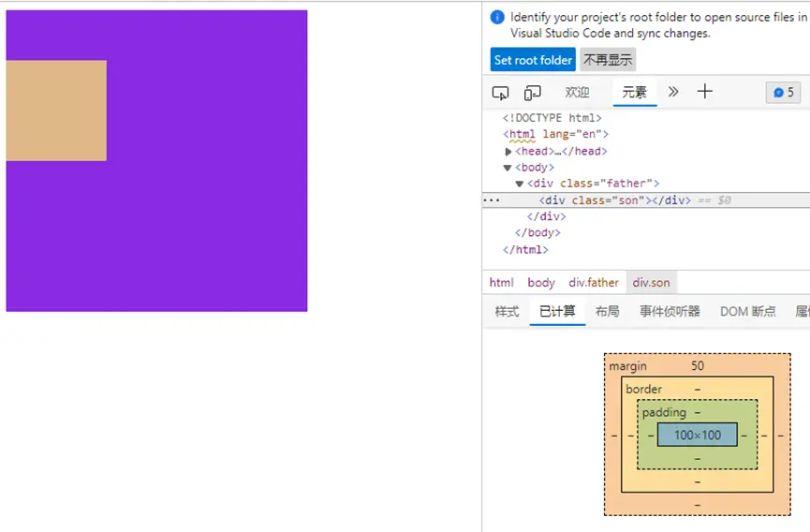Open the issues counter showing 5
Image resolution: width=810 pixels, height=532 pixels.
(x=783, y=93)
